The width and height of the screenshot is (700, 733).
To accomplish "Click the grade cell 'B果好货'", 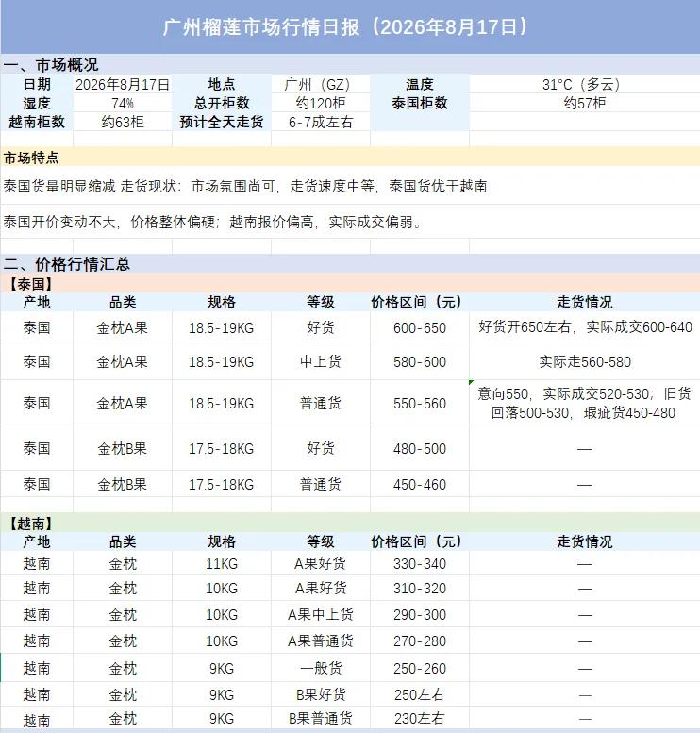I will (321, 694).
